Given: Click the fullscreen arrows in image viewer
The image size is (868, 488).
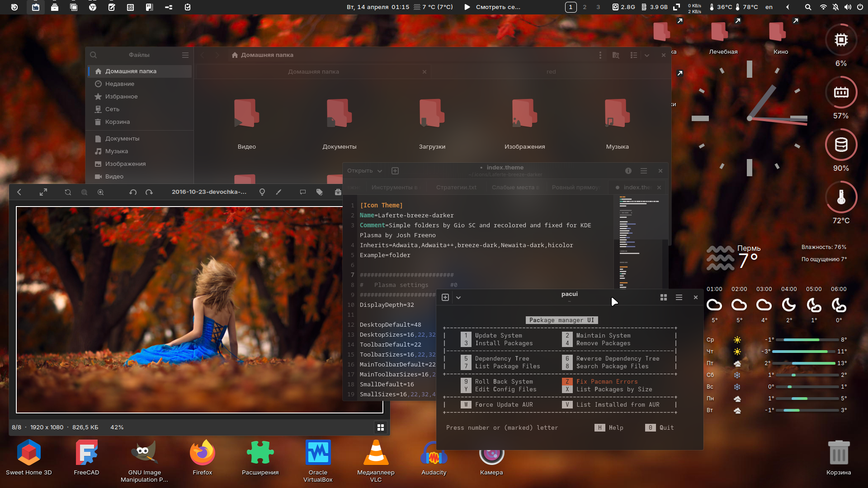Looking at the screenshot, I should 43,192.
